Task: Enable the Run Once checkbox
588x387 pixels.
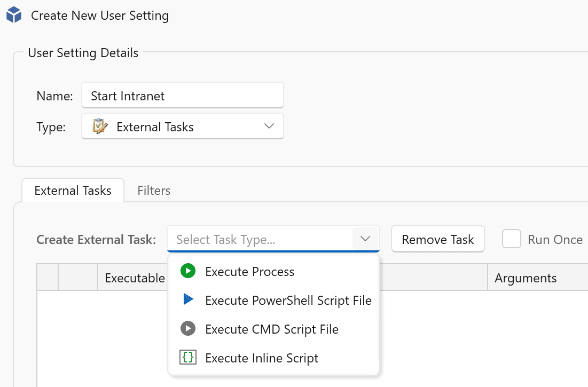Action: coord(511,239)
